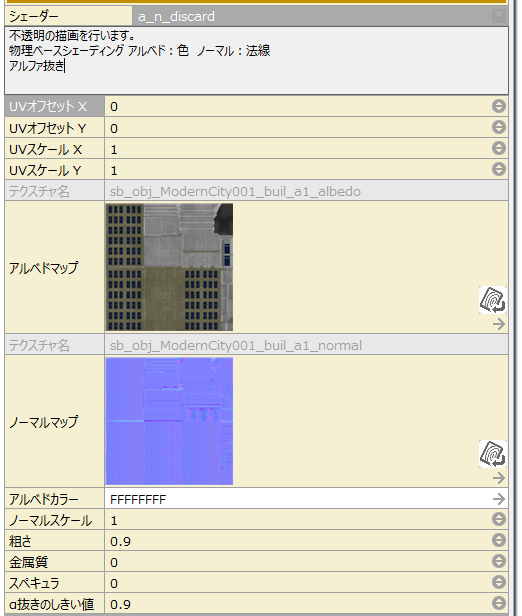522x616 pixels.
Task: Click the α抜きのしきい値 stepper icon
Action: click(498, 603)
